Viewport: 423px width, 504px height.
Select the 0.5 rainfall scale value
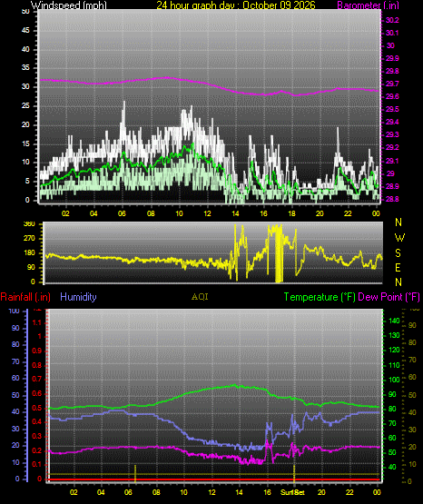coord(37,409)
